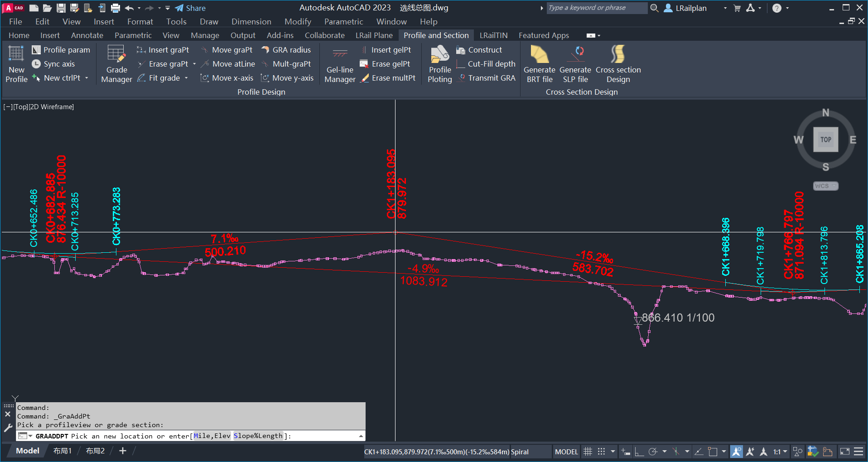This screenshot has width=868, height=462.
Task: Click the Save icon in quick access toolbar
Action: 61,8
